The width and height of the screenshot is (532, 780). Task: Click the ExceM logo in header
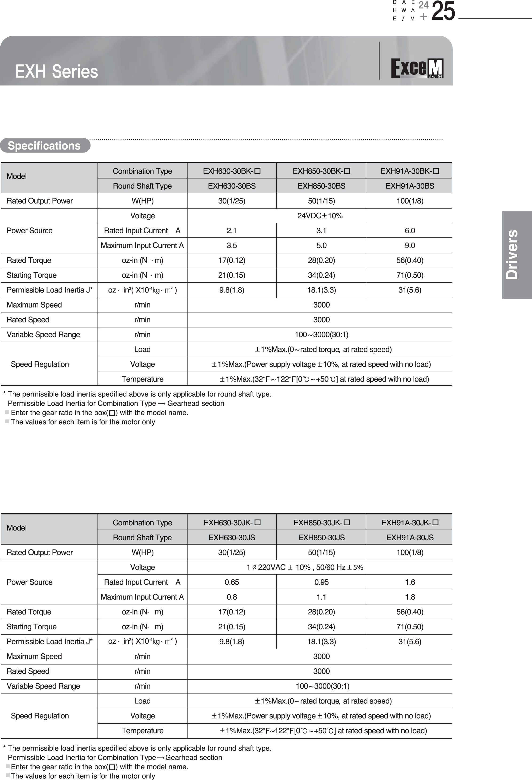pyautogui.click(x=417, y=68)
